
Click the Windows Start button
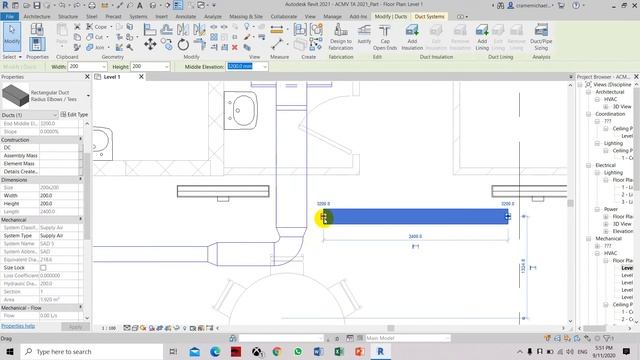point(10,351)
